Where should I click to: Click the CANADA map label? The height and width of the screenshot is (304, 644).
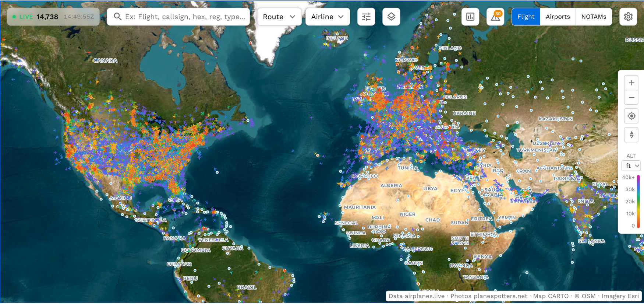point(105,60)
